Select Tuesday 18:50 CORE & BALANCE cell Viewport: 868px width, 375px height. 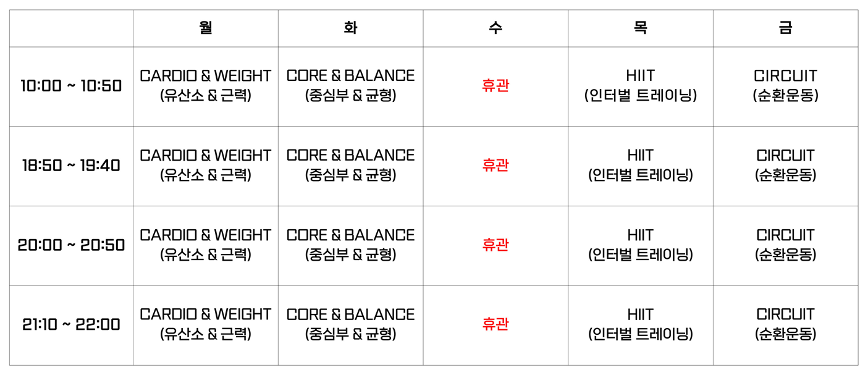(350, 166)
